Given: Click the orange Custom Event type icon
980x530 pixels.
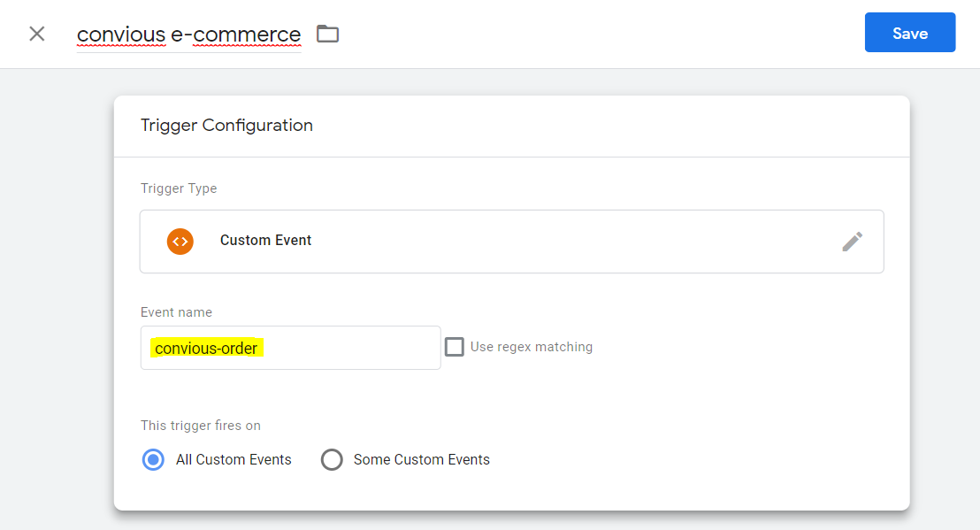Looking at the screenshot, I should pyautogui.click(x=180, y=241).
